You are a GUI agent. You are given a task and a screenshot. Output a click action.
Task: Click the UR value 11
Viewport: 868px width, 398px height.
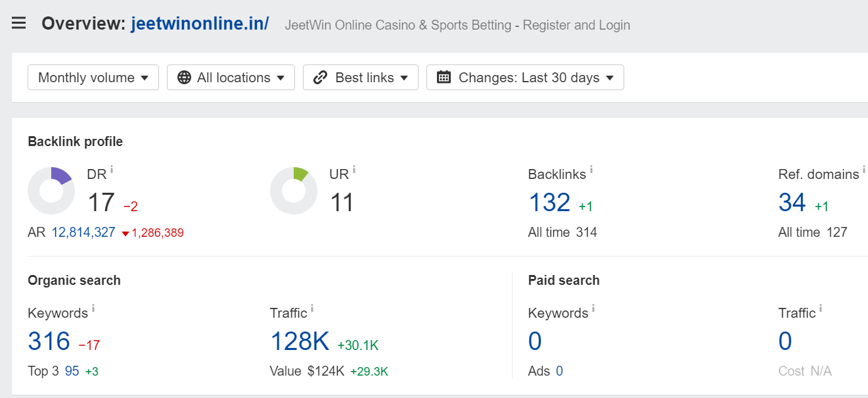click(342, 203)
